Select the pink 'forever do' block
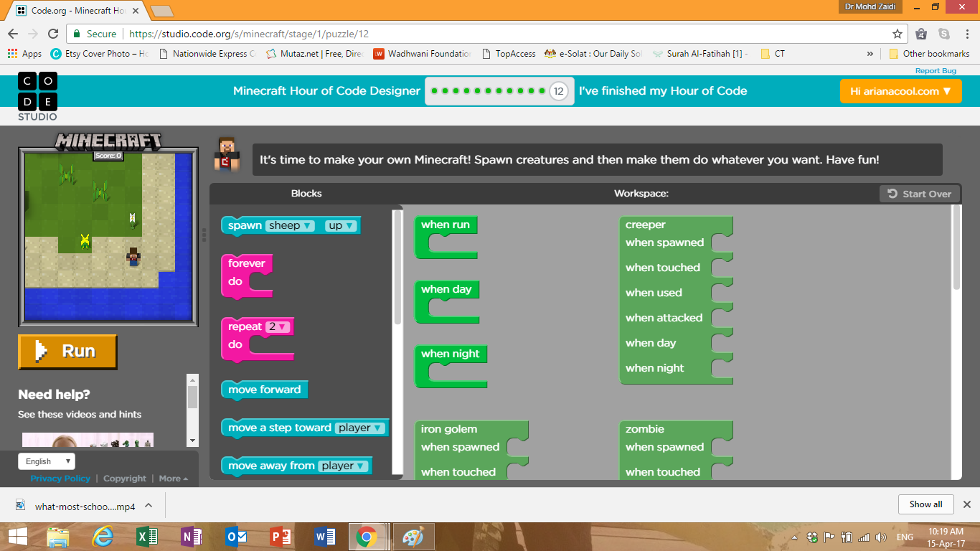This screenshot has height=551, width=980. [x=246, y=275]
